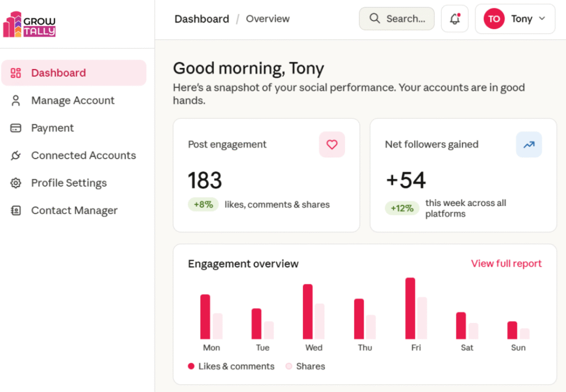Screen dimensions: 566x392
Task: Click the Post engagement card title
Action: (x=227, y=145)
